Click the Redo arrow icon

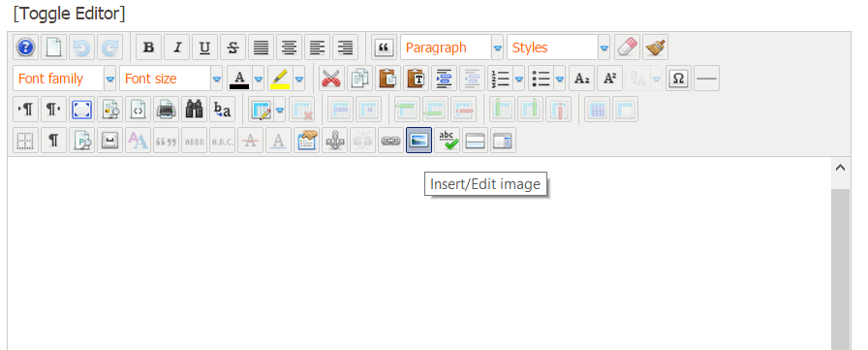110,48
